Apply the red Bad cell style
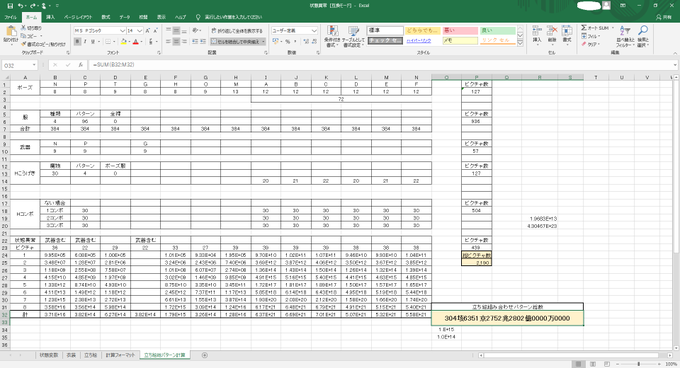 (x=460, y=31)
